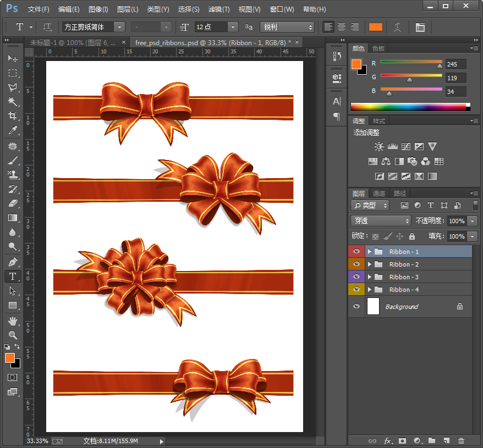Switch to the 色板 tab
Image resolution: width=483 pixels, height=448 pixels.
378,48
